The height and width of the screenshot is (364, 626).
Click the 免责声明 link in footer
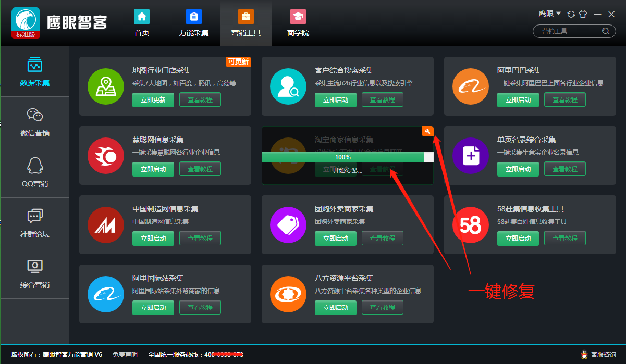click(x=125, y=355)
